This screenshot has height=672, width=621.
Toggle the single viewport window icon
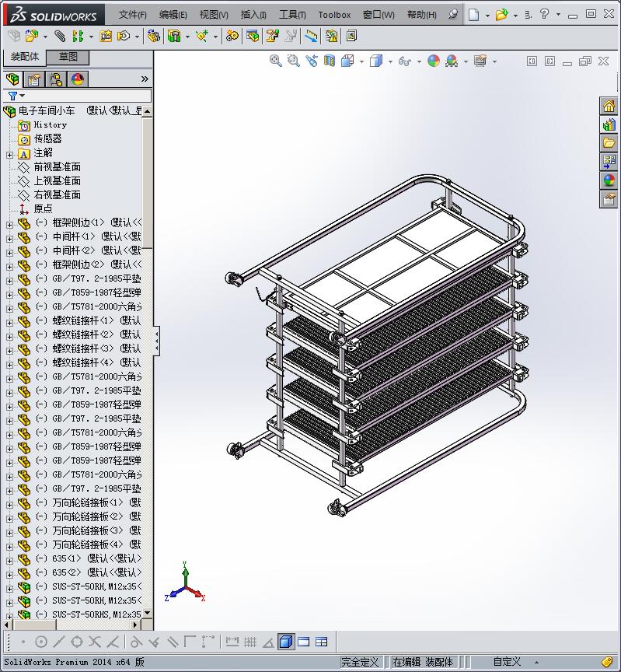click(x=304, y=642)
